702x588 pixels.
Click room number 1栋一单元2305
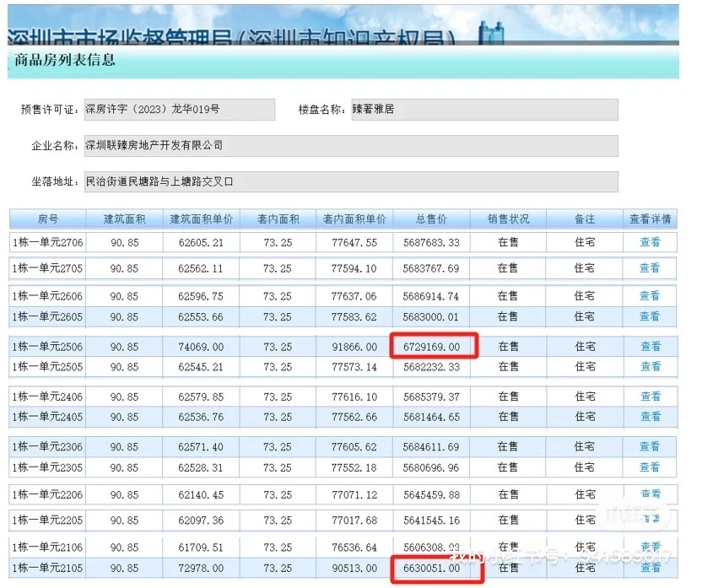click(x=47, y=467)
